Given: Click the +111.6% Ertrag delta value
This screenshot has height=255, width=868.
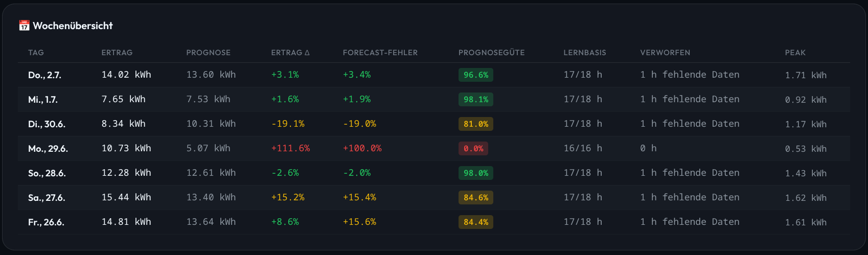Looking at the screenshot, I should tap(290, 148).
